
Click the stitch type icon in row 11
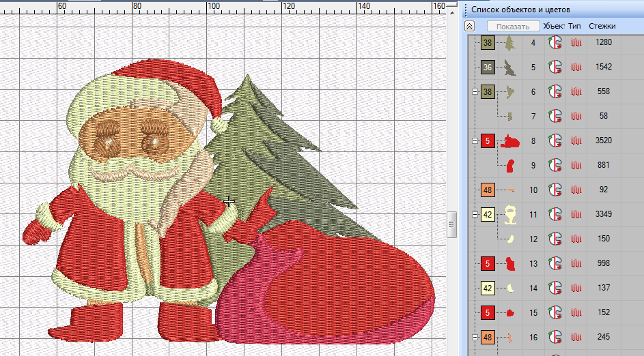coord(576,215)
